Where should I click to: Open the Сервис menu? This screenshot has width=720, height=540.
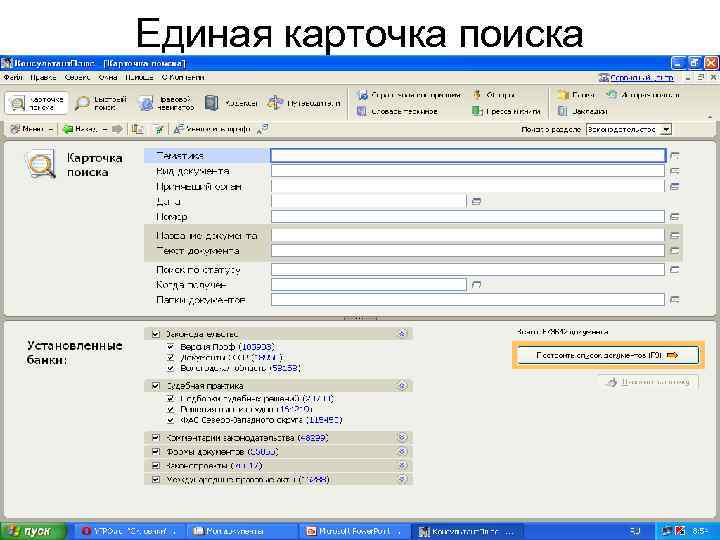(x=77, y=77)
